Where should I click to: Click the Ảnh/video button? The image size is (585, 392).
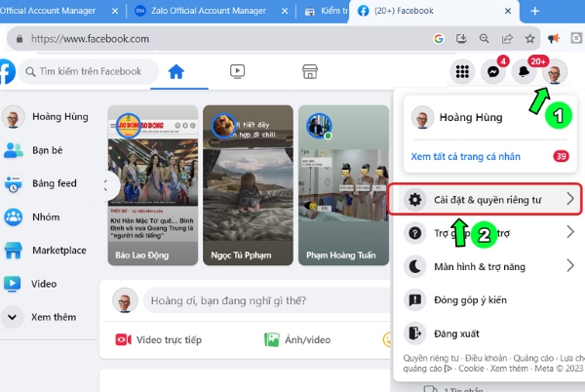pos(297,339)
